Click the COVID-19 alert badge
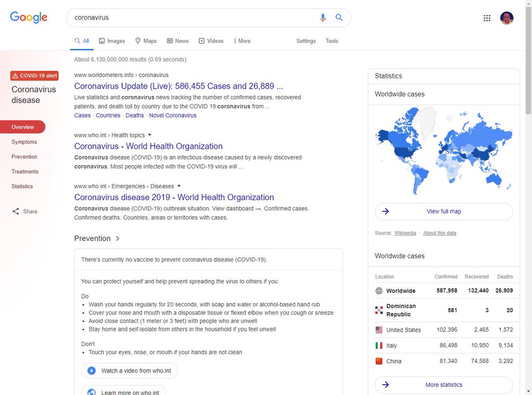This screenshot has height=395, width=532. point(34,76)
